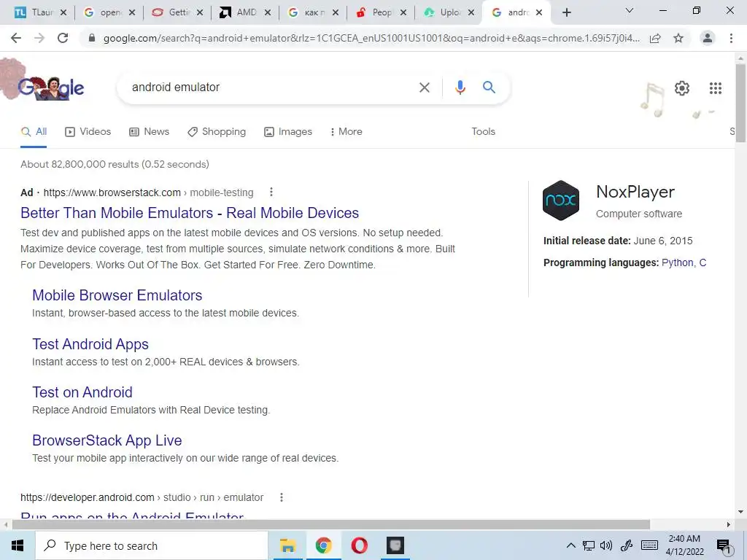Open the options dots next to the browserstack ad
Viewport: 747px width, 560px height.
271,192
